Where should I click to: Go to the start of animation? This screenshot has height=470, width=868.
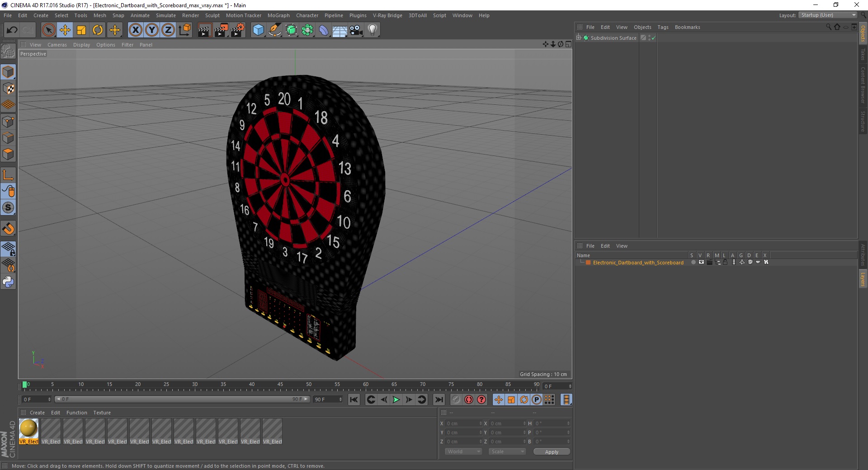tap(354, 399)
